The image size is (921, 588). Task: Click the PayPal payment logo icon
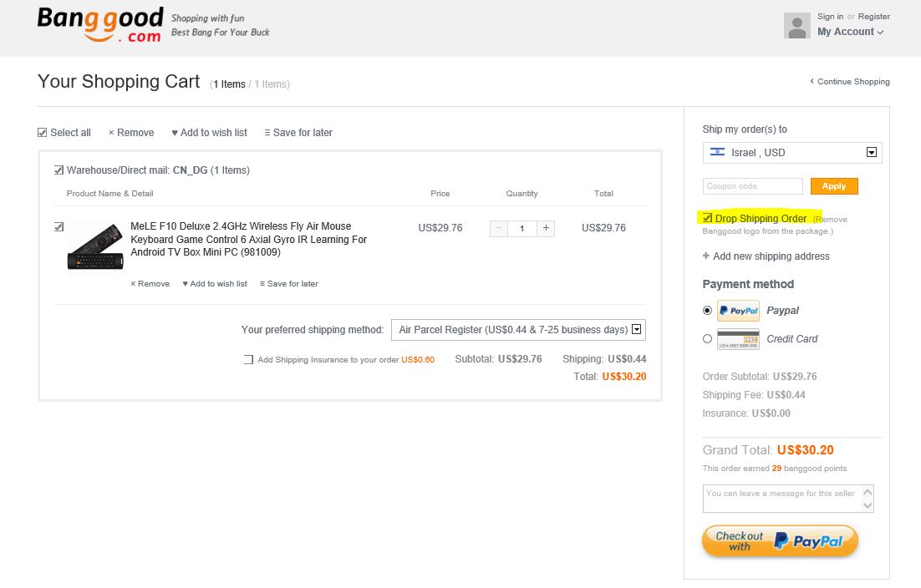coord(738,311)
